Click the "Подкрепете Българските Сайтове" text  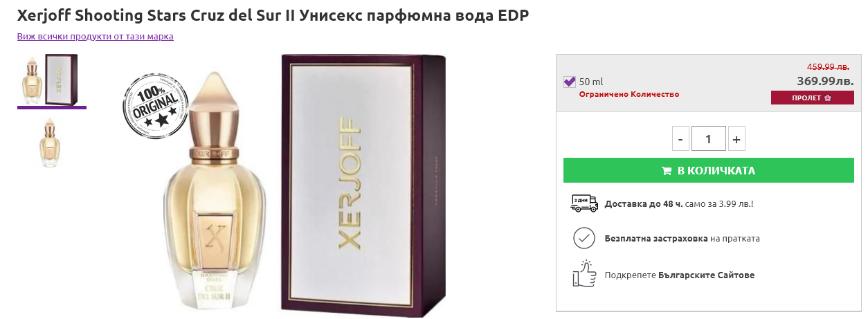click(x=679, y=275)
